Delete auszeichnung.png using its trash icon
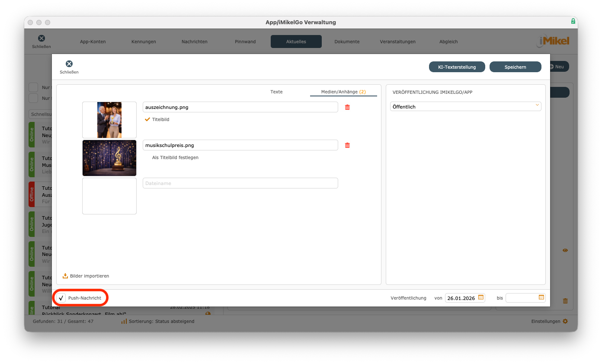 coord(347,107)
